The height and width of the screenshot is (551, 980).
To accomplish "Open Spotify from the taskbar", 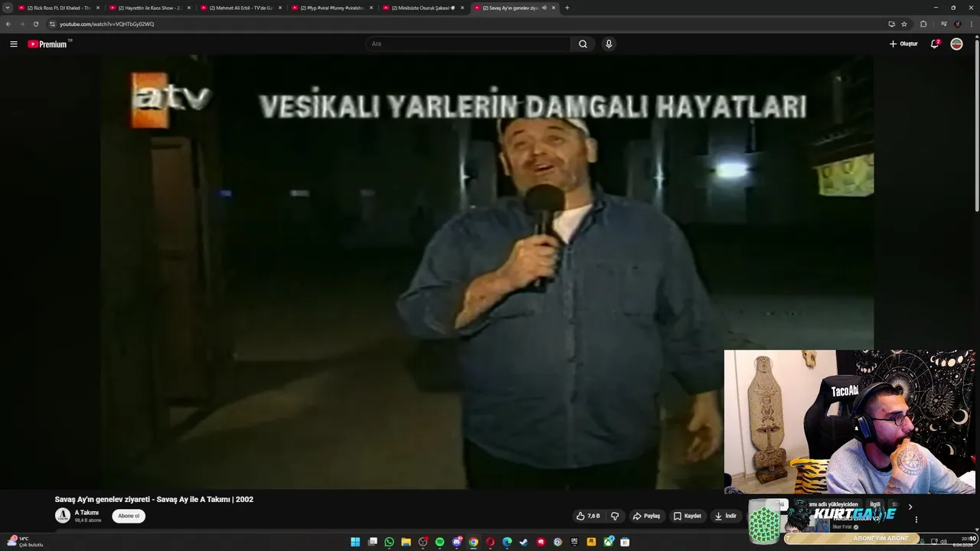I will click(x=439, y=542).
